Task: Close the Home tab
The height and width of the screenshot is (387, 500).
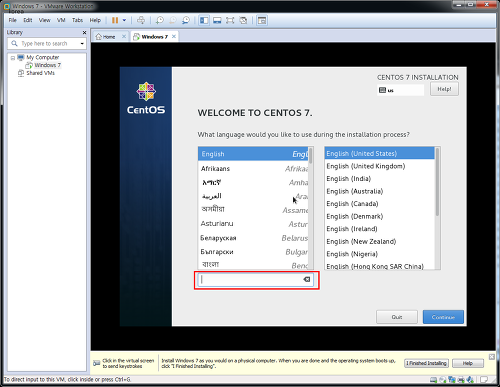Action: (x=124, y=36)
